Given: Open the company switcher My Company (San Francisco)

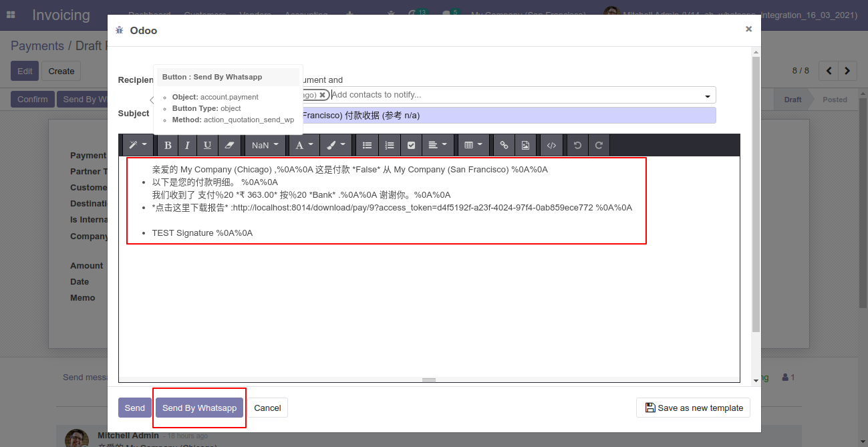Looking at the screenshot, I should [528, 15].
